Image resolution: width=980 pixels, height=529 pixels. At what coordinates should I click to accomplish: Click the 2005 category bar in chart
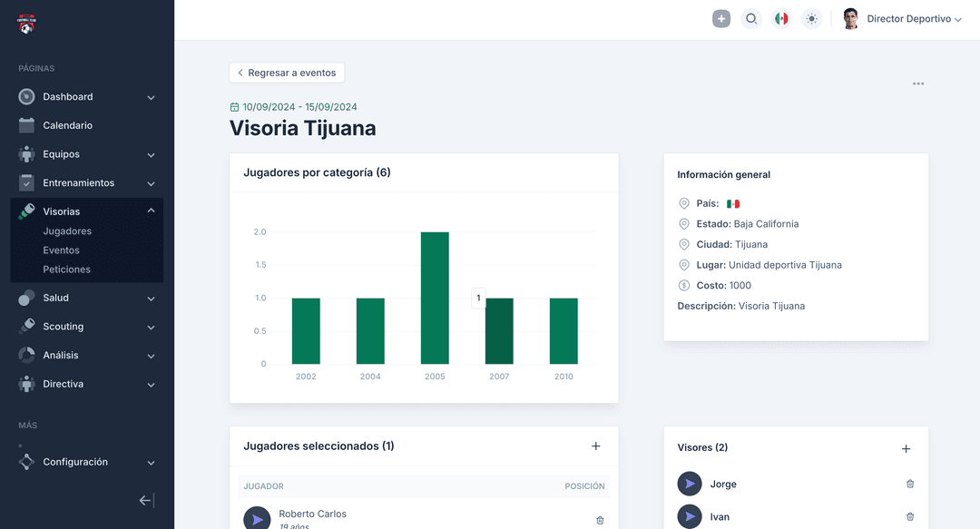(435, 298)
